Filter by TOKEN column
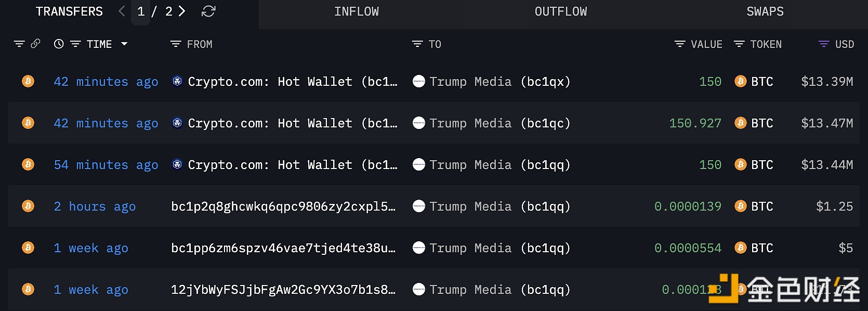 (x=739, y=44)
